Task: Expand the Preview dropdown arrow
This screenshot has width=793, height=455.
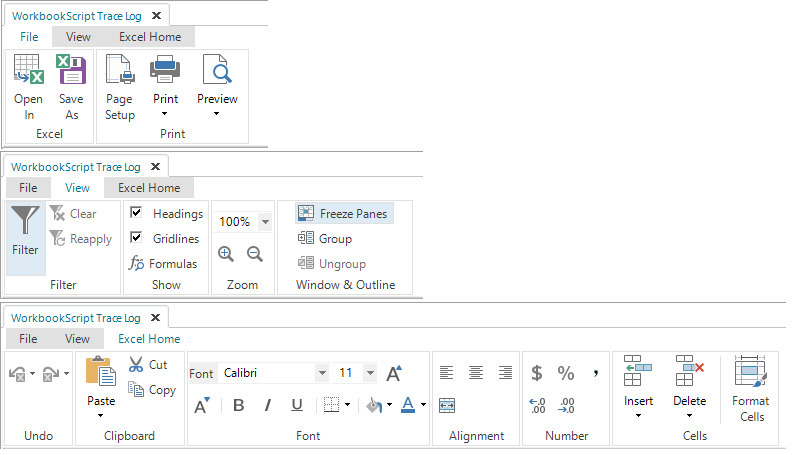Action: tap(216, 114)
